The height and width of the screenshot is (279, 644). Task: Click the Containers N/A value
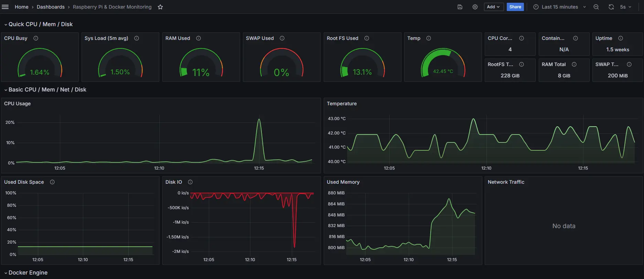[564, 50]
